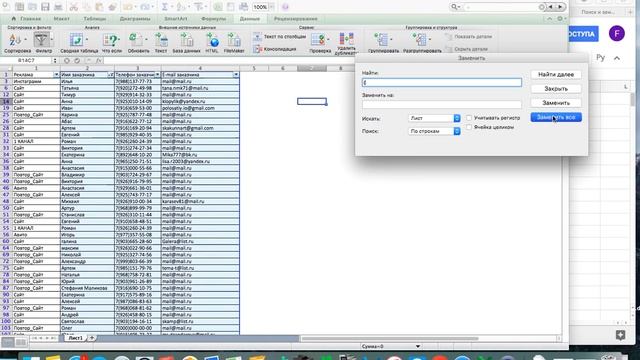Open the Имя заказчика filter dropdown

[111, 75]
